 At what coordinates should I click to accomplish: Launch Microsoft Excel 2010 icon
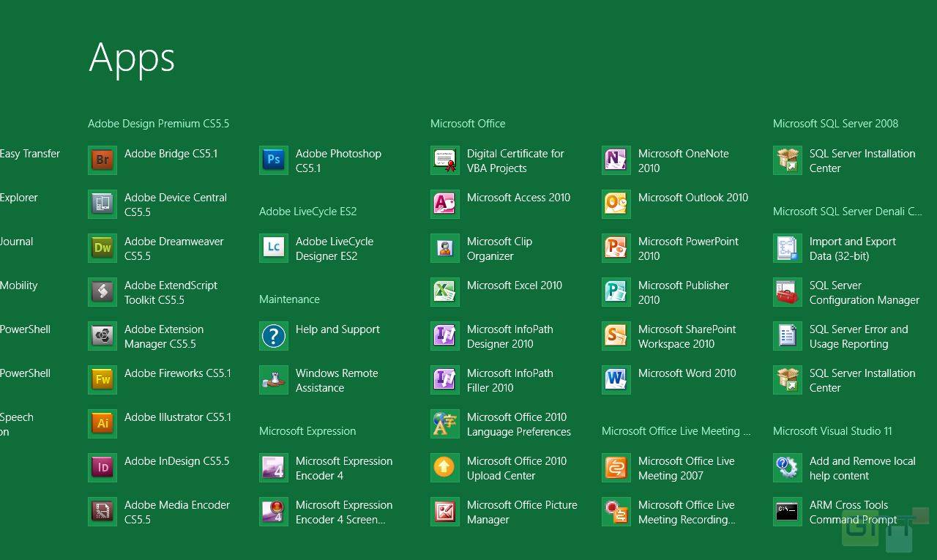click(x=445, y=292)
